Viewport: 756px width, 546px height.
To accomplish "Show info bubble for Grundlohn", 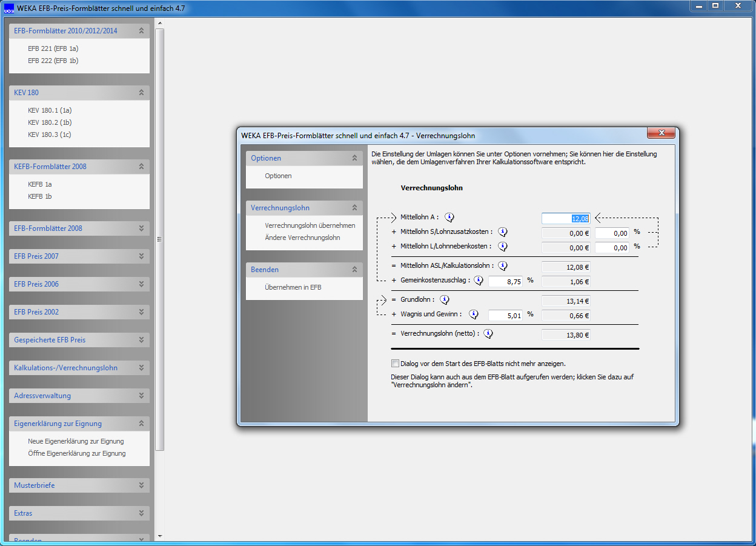I will (x=445, y=299).
